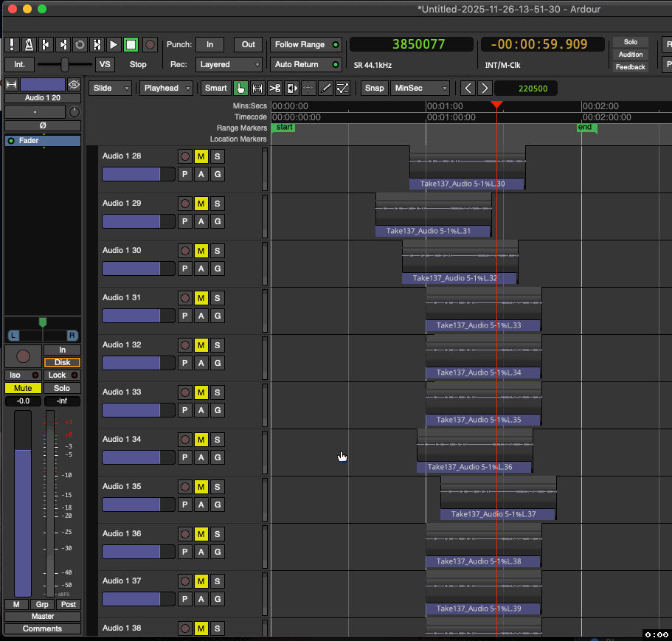Arm record on track Audio 1 34
This screenshot has height=641, width=672.
(184, 440)
